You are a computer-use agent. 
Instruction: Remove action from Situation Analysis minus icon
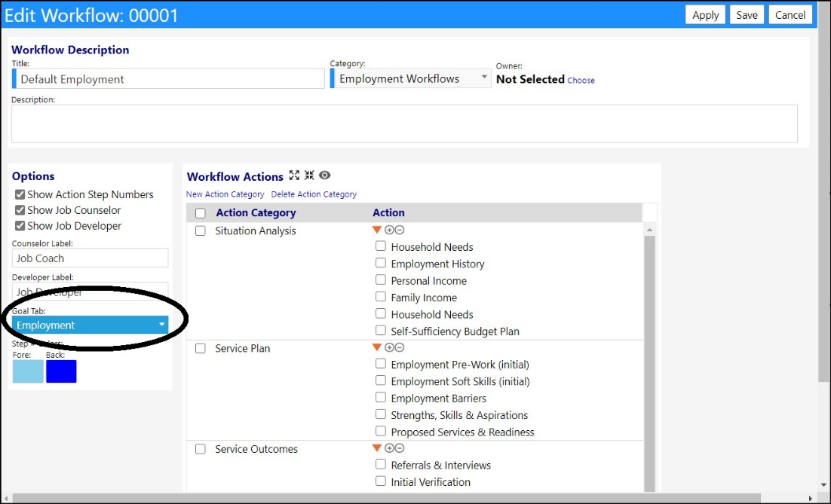coord(400,231)
